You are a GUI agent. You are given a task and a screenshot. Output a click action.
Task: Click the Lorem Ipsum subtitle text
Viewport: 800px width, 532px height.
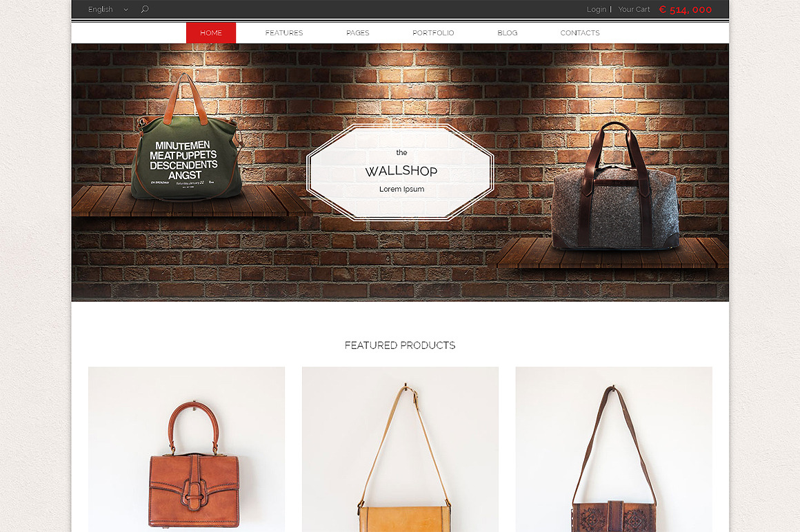pyautogui.click(x=401, y=189)
